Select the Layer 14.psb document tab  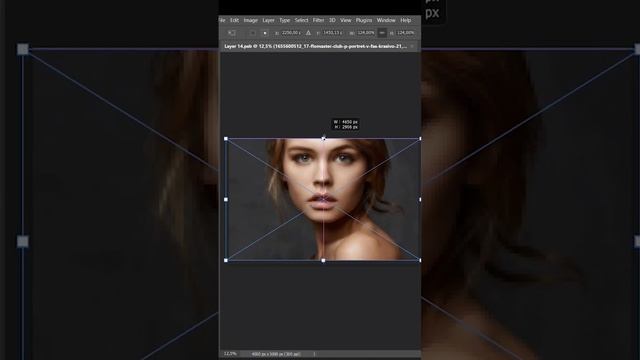(x=316, y=46)
